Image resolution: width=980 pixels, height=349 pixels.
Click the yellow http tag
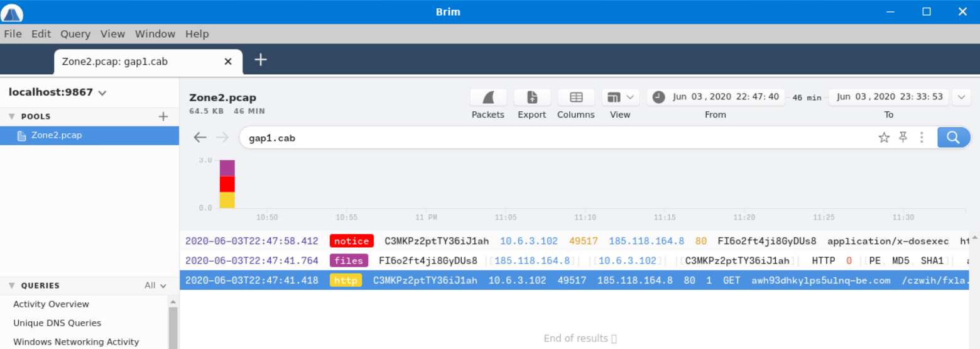coord(346,280)
